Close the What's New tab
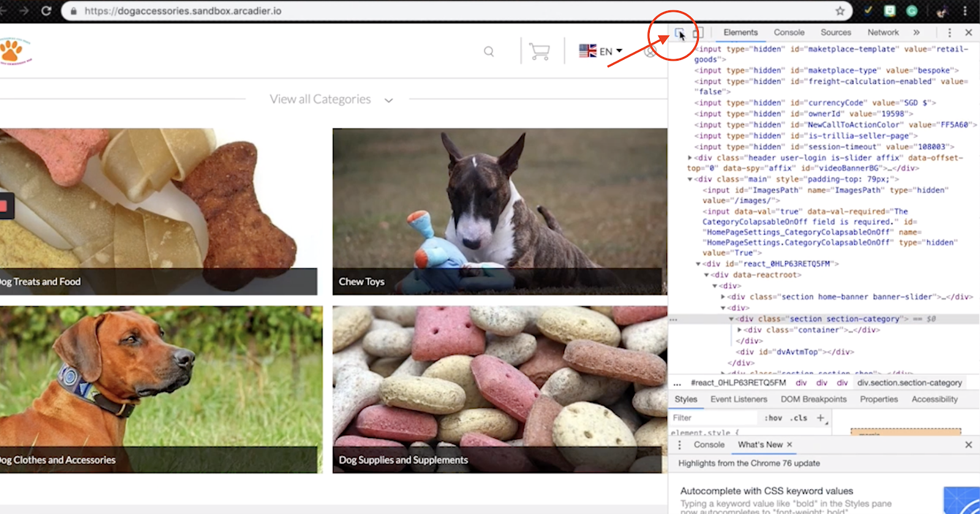Viewport: 980px width, 514px height. coord(790,445)
